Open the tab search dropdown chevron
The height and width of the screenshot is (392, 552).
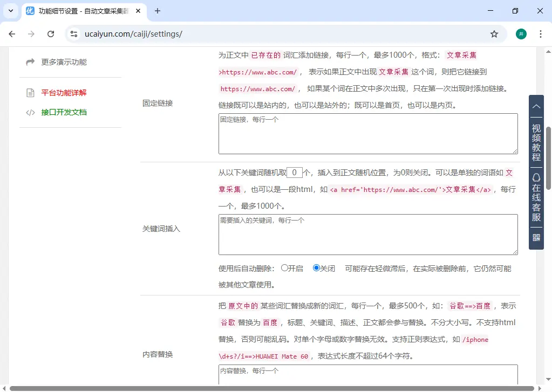pyautogui.click(x=10, y=11)
